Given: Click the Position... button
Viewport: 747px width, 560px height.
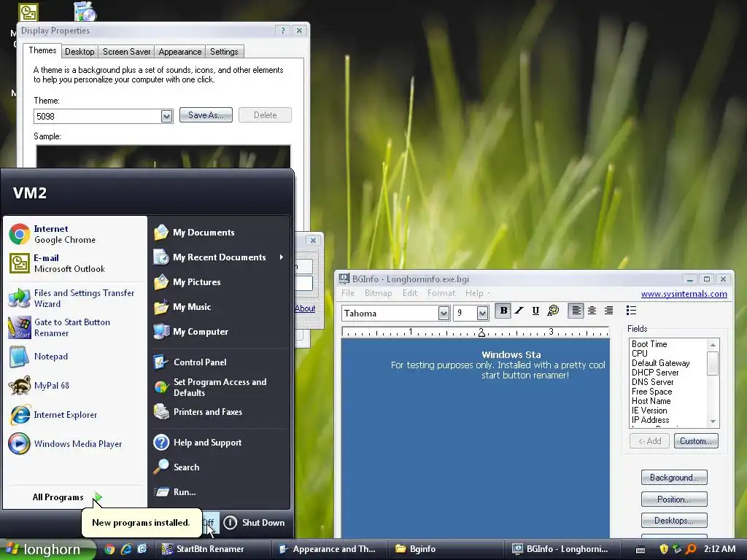Looking at the screenshot, I should click(x=674, y=499).
